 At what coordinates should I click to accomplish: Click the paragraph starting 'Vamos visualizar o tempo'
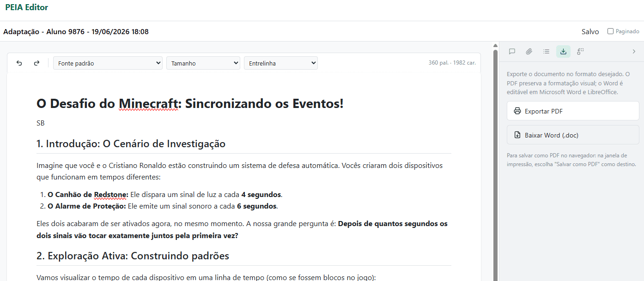207,277
